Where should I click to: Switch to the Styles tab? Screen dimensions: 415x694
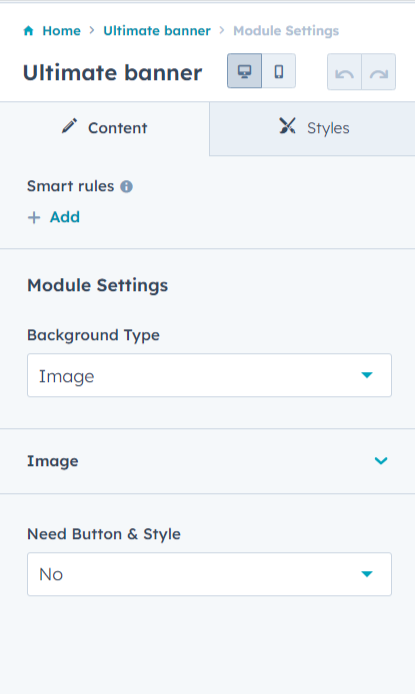pos(312,128)
